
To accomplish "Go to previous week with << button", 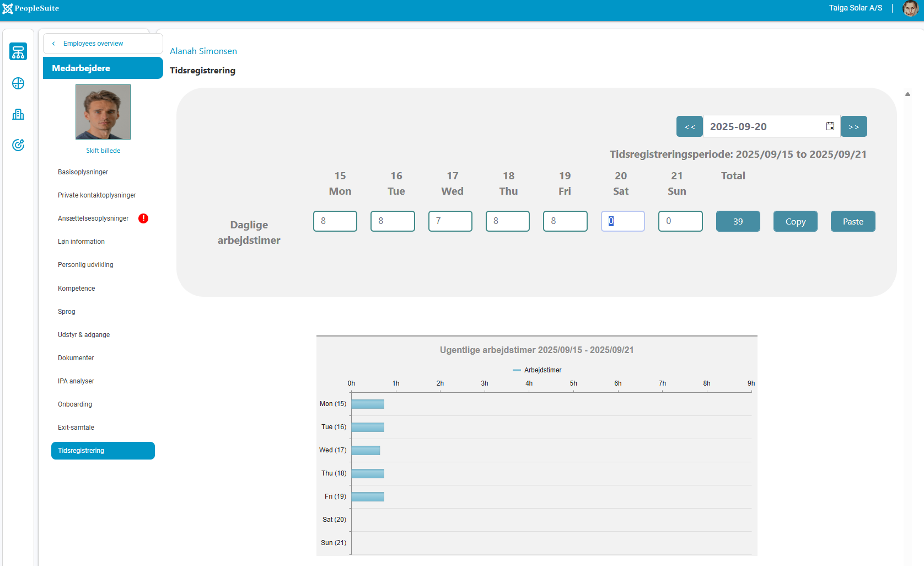I will click(689, 126).
